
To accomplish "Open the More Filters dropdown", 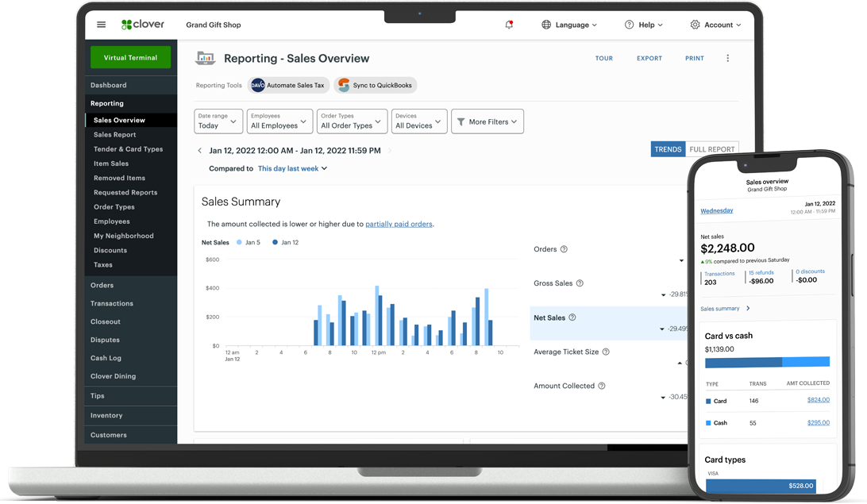I will (x=487, y=121).
